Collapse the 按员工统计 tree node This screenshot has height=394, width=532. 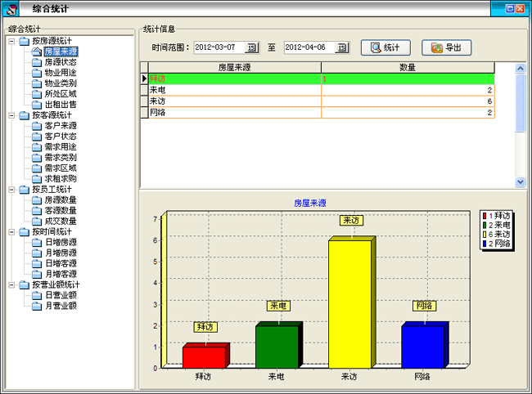[x=11, y=190]
